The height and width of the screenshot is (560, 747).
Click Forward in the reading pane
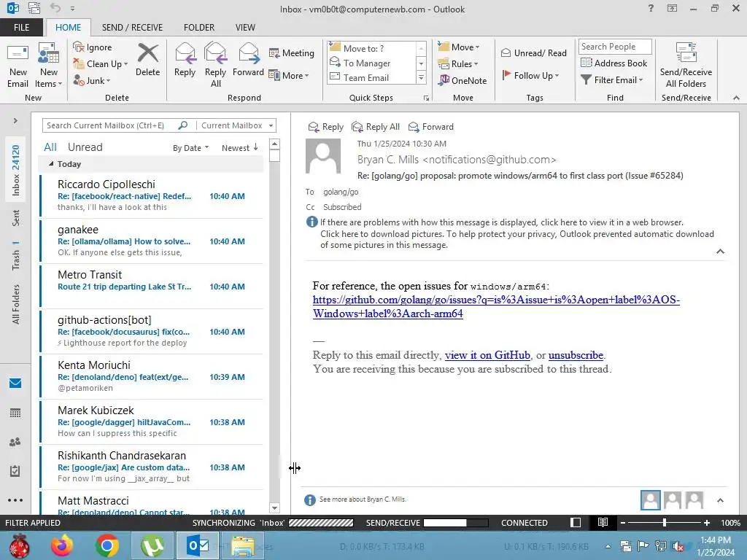pyautogui.click(x=431, y=127)
